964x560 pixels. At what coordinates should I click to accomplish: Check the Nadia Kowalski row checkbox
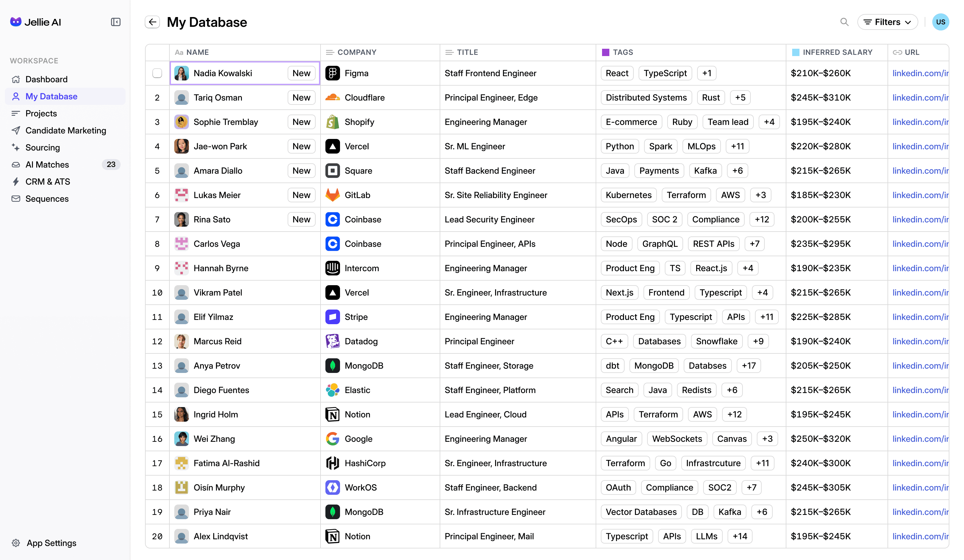pos(157,73)
